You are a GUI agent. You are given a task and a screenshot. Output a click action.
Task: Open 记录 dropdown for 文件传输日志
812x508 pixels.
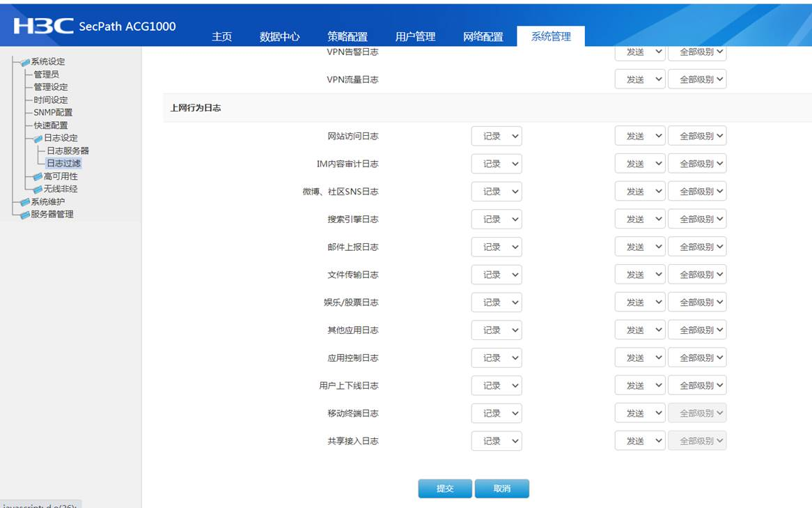[497, 275]
